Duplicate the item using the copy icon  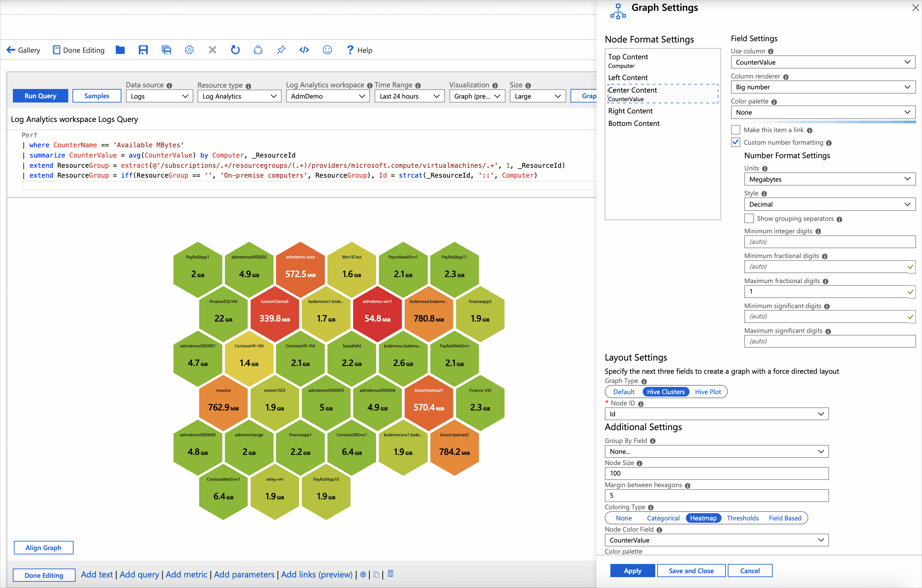(376, 574)
